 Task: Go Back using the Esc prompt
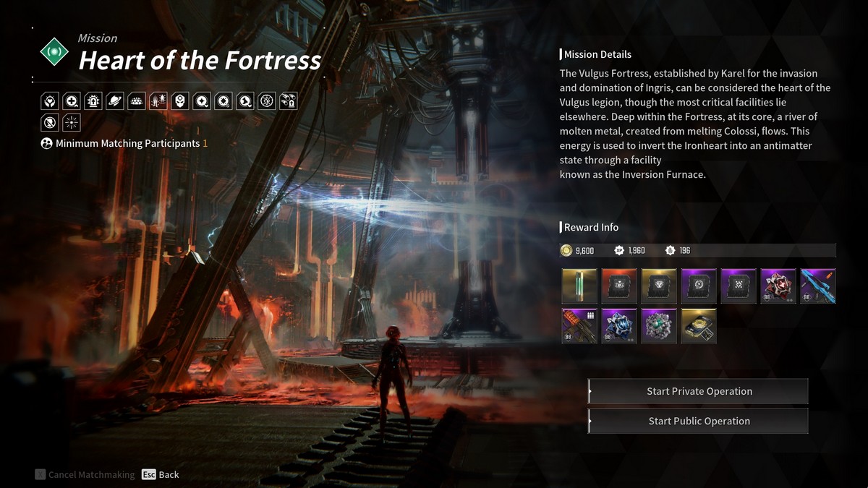(x=161, y=475)
